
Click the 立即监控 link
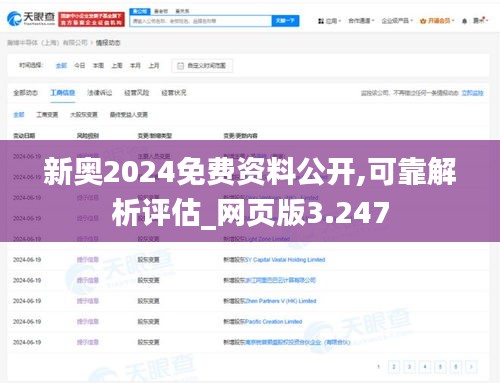[x=472, y=93]
